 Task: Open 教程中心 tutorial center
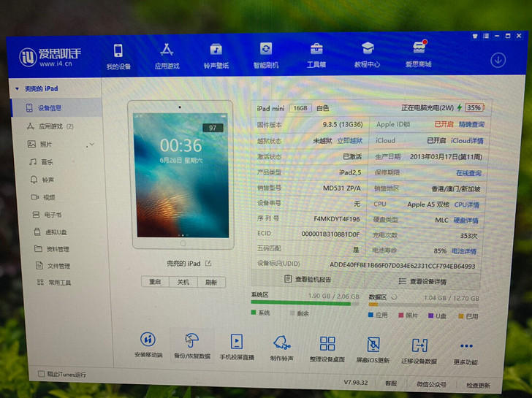coord(367,55)
